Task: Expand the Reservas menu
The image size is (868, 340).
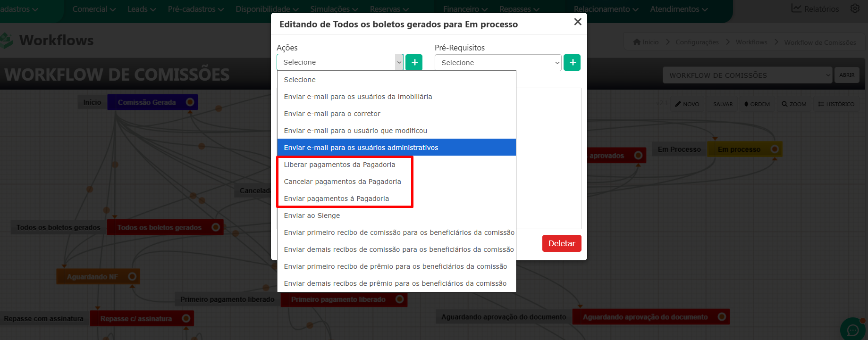Action: [x=389, y=9]
